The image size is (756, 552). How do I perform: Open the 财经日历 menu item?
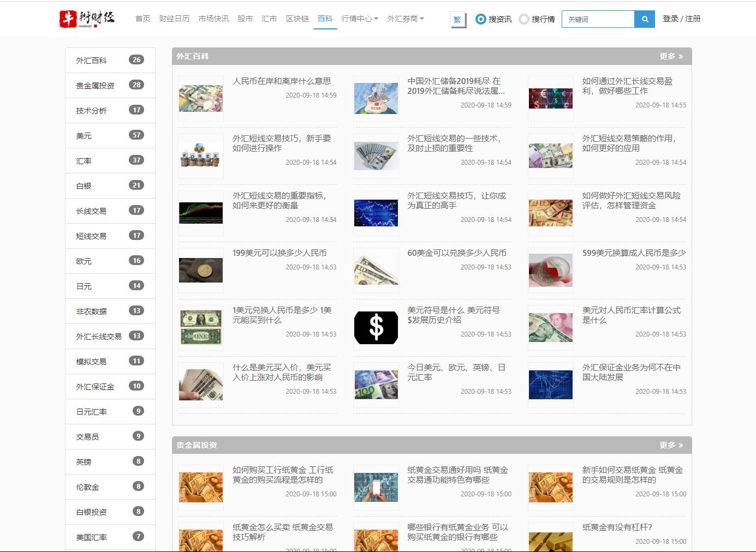174,17
